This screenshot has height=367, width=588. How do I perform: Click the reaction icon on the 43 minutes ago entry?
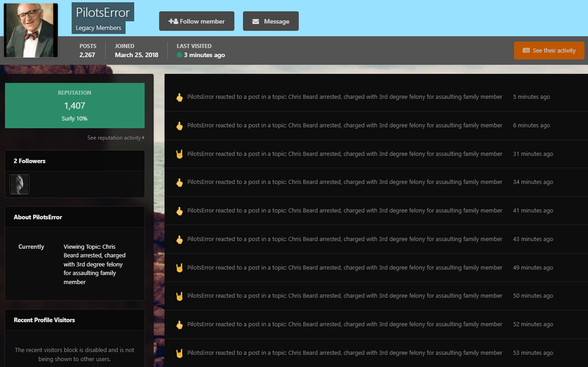[x=179, y=239]
